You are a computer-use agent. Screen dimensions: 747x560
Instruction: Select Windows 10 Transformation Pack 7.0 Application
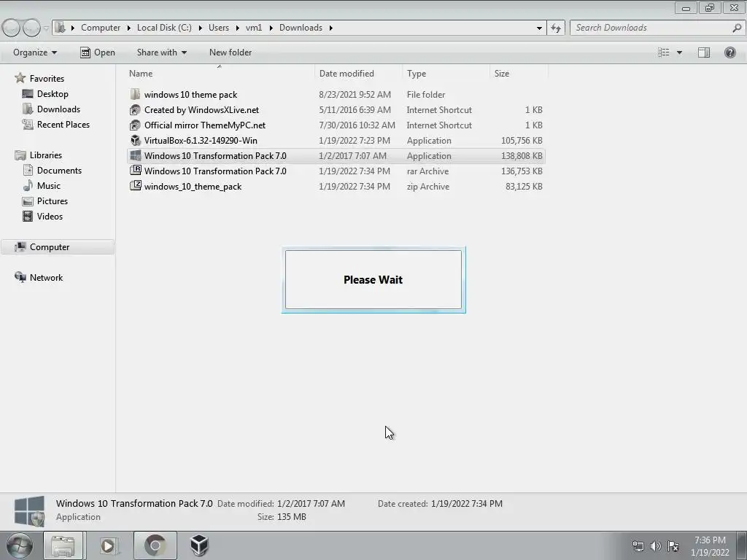click(x=336, y=156)
